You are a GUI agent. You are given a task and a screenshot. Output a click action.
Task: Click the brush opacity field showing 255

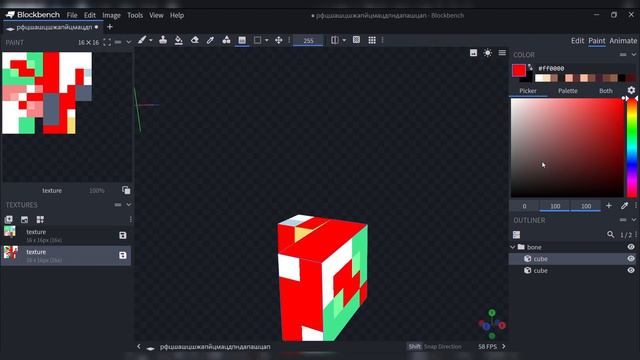(308, 40)
